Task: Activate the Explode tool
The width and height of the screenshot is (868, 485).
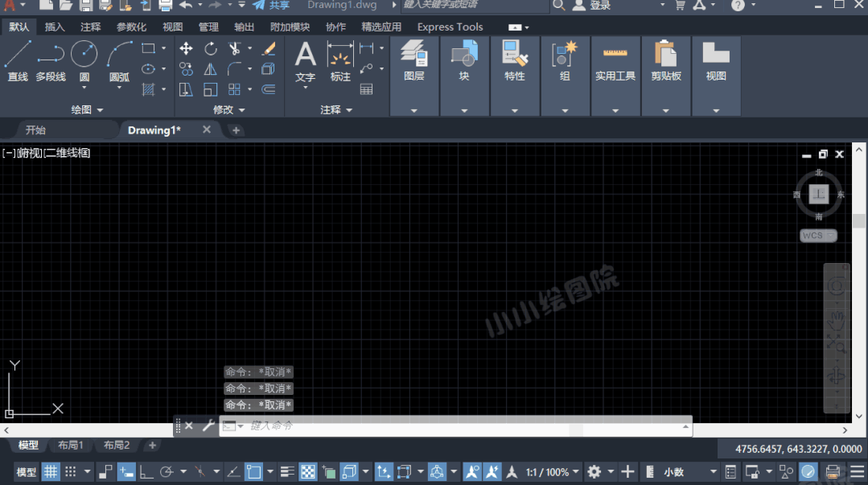Action: (269, 68)
